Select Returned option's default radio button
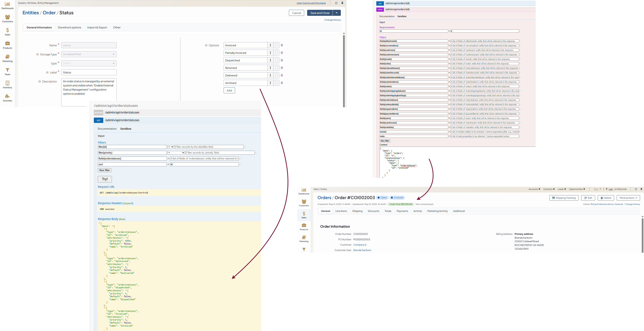Viewport: 644px width, 331px height. [x=276, y=68]
